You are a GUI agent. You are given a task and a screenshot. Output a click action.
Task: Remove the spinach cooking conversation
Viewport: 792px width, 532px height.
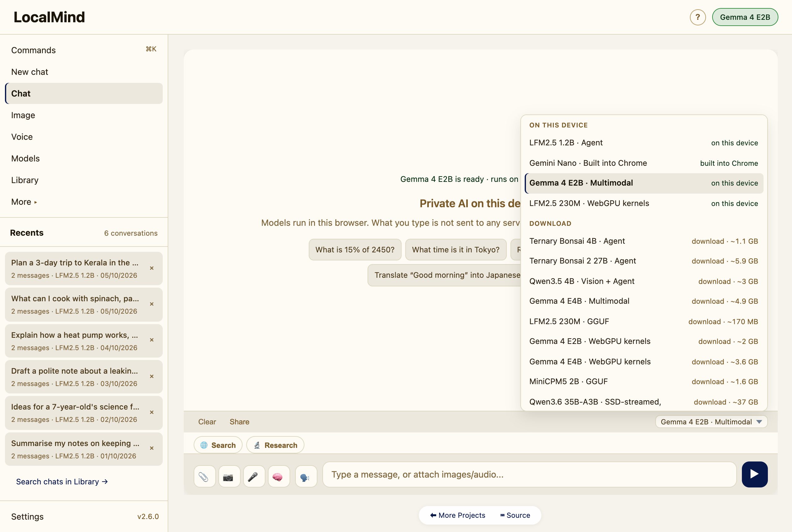pyautogui.click(x=152, y=304)
